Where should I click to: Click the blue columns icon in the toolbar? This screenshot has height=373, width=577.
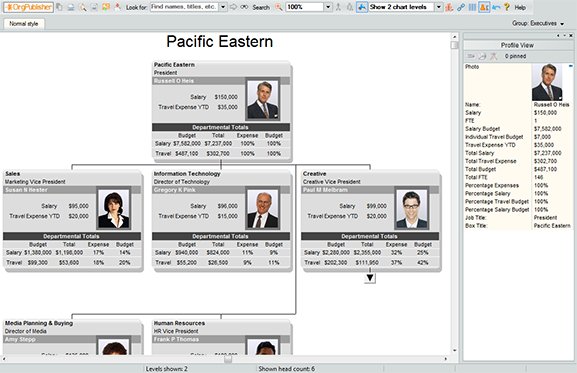coord(472,7)
